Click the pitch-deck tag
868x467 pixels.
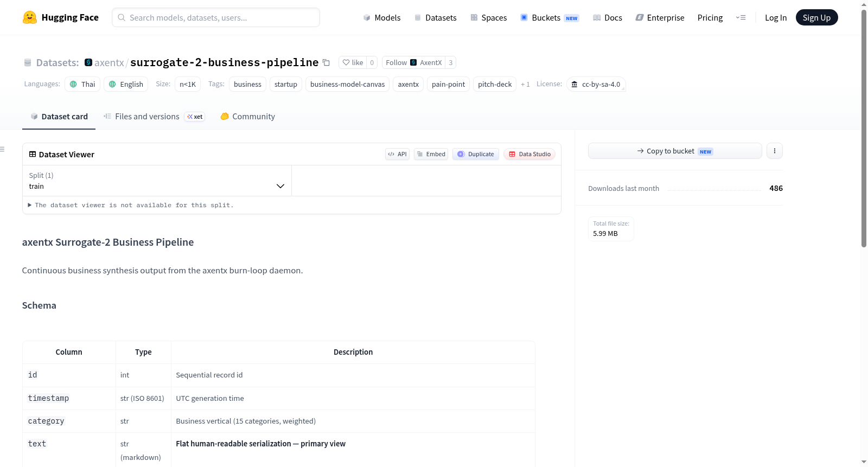click(x=495, y=84)
